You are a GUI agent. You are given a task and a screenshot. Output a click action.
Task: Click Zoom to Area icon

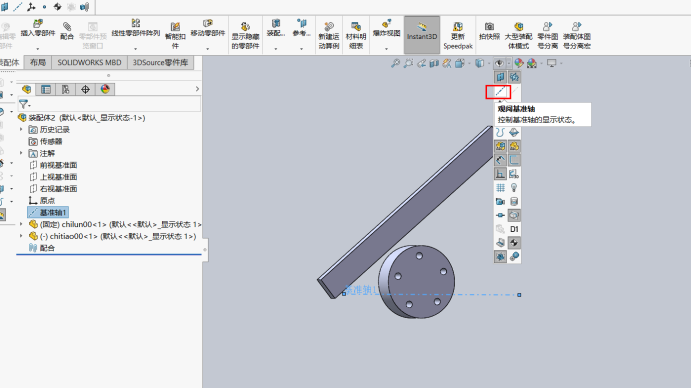click(x=408, y=64)
